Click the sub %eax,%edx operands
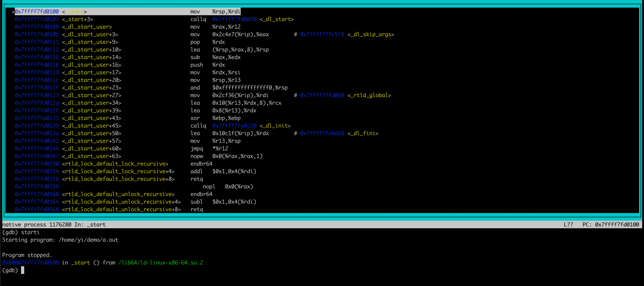The height and width of the screenshot is (286, 644). tap(227, 57)
